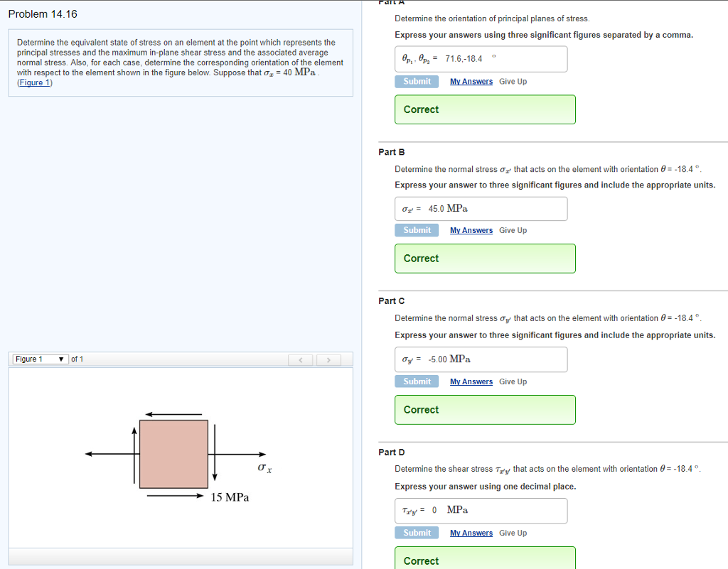Click the principal plane angles input field
Viewport: 728px width, 569px height.
[x=481, y=59]
